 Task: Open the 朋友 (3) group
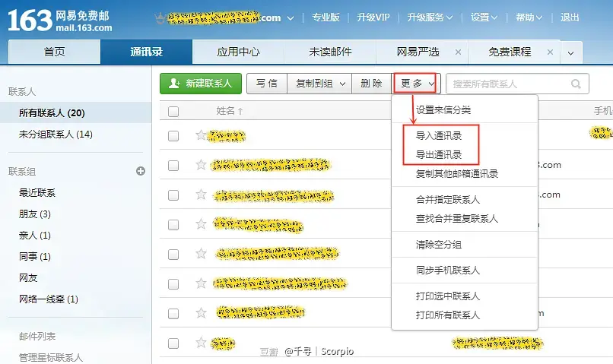pos(35,214)
